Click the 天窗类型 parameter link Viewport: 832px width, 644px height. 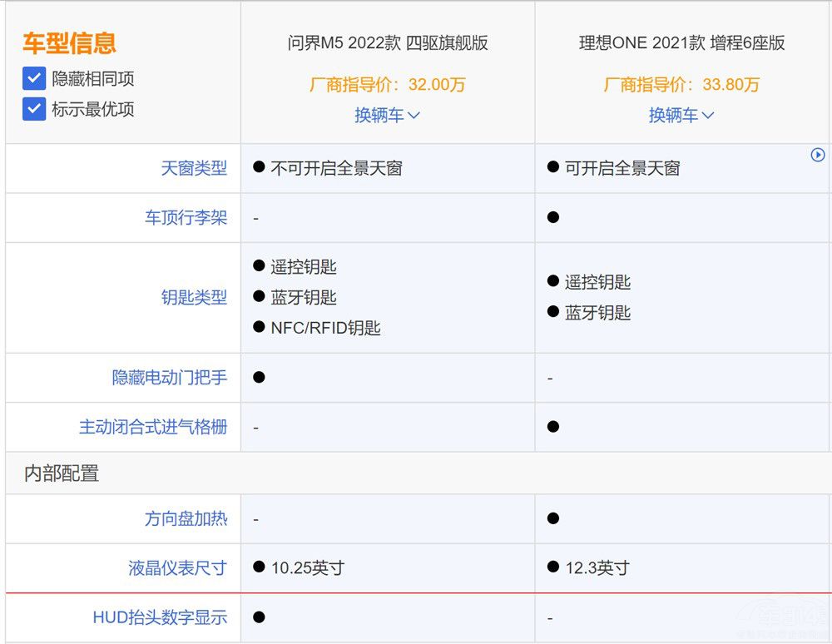coord(194,168)
